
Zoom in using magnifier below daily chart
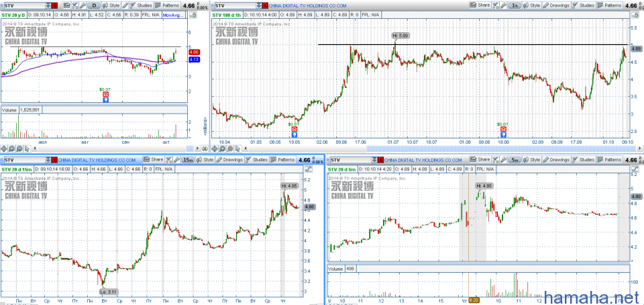11,148
